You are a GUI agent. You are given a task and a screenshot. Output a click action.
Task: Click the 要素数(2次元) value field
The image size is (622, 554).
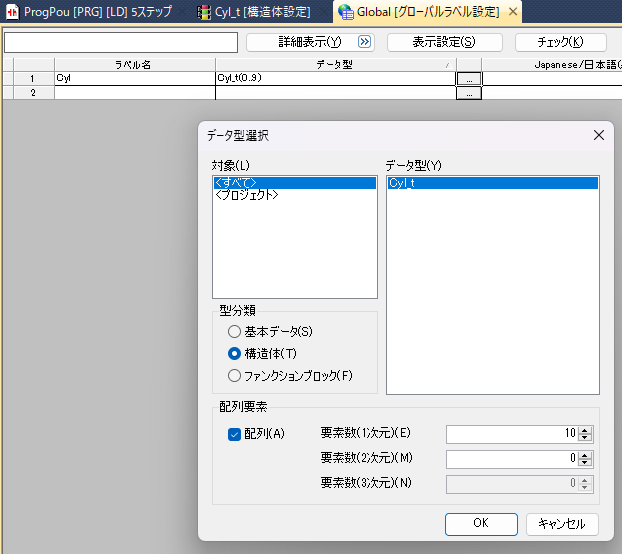pyautogui.click(x=512, y=459)
